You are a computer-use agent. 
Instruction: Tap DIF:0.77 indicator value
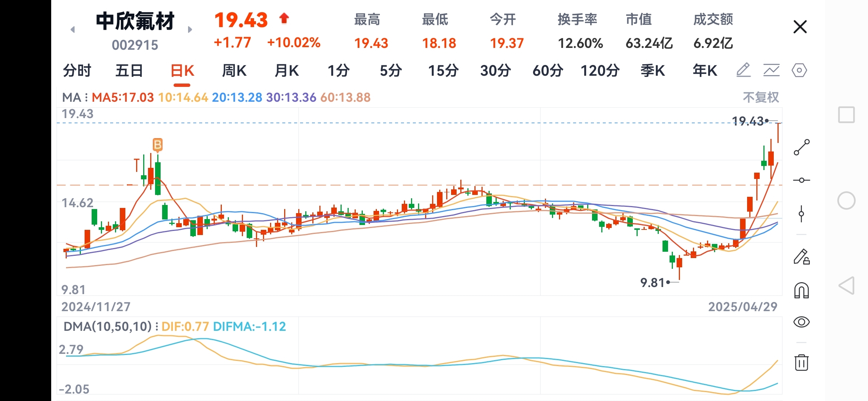(185, 326)
